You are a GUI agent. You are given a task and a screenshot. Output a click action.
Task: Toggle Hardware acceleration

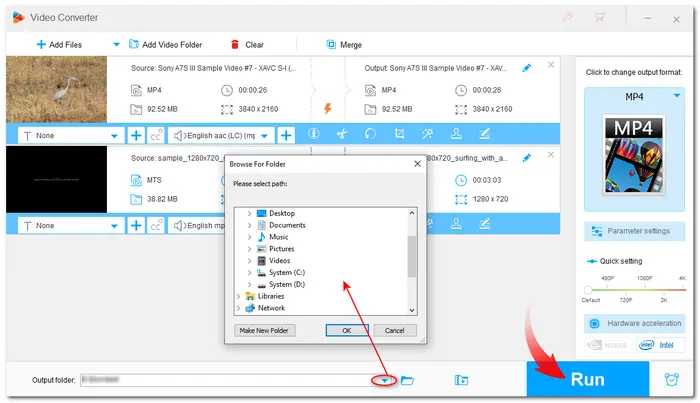coord(634,323)
